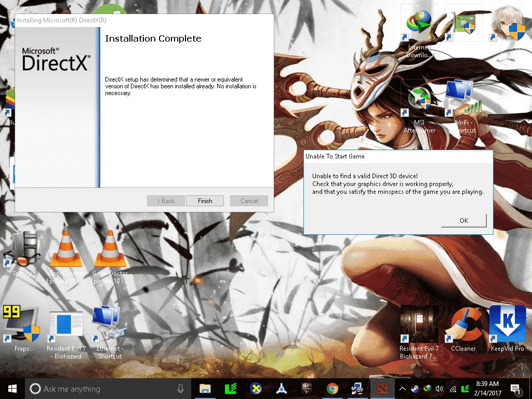Open the blue three-pronged taskbar app
532x399 pixels.
[x=281, y=389]
